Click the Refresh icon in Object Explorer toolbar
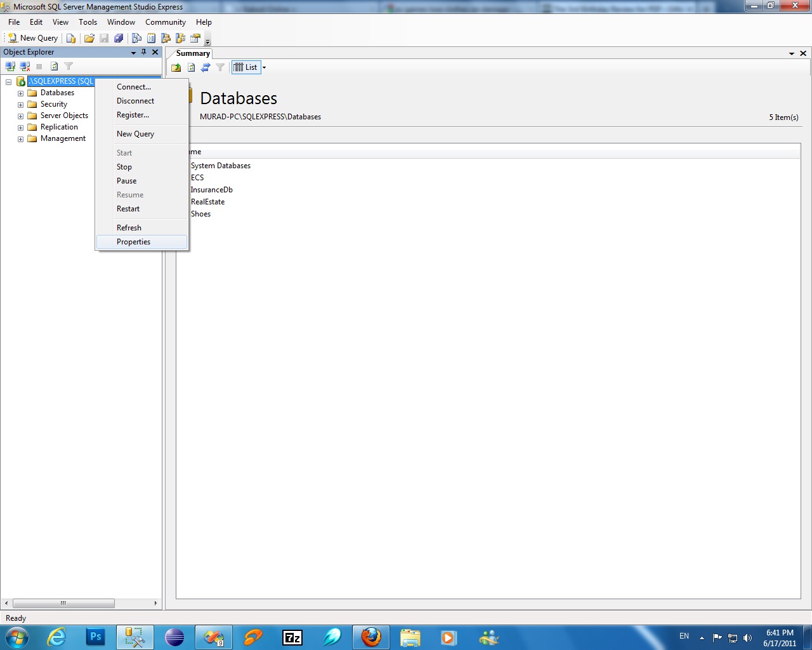 (x=54, y=66)
